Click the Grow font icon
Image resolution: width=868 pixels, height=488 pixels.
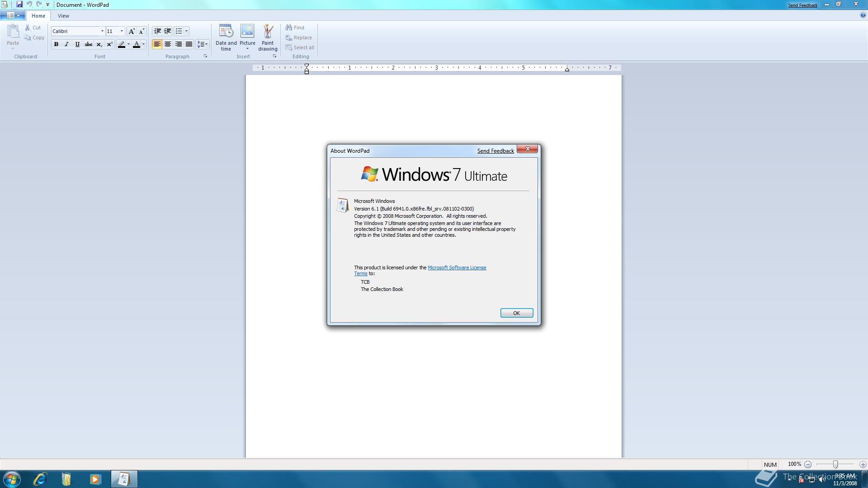pos(132,31)
